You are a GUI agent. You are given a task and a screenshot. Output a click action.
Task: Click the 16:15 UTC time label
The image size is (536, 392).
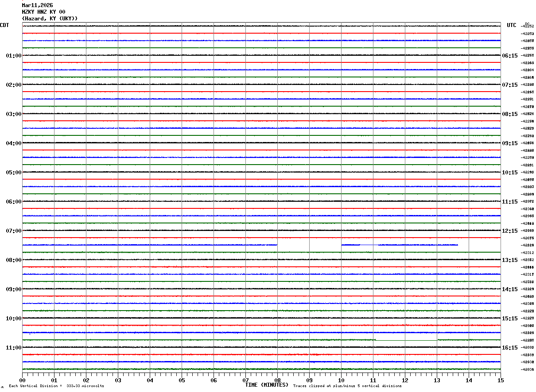(509, 348)
